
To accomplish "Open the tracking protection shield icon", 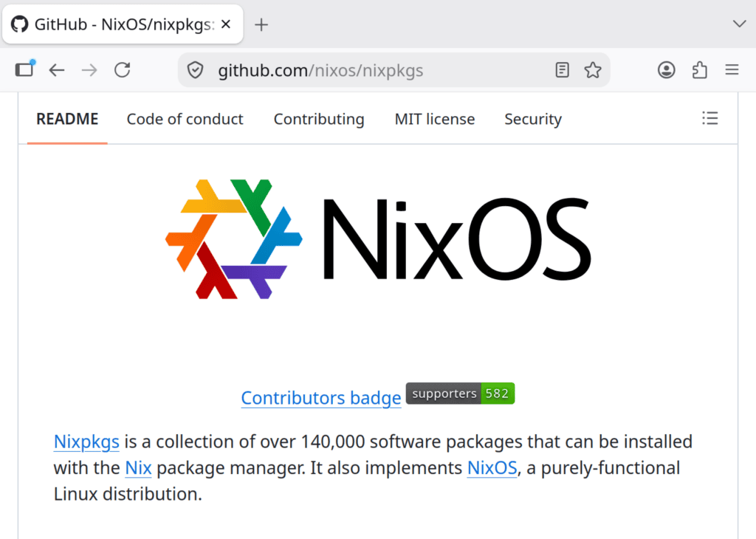I will [x=195, y=70].
